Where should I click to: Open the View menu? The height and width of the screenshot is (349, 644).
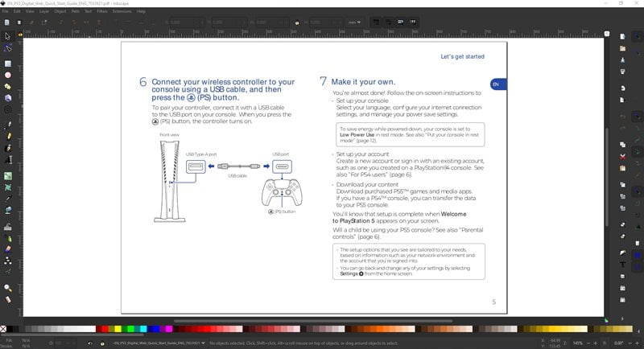pyautogui.click(x=30, y=11)
